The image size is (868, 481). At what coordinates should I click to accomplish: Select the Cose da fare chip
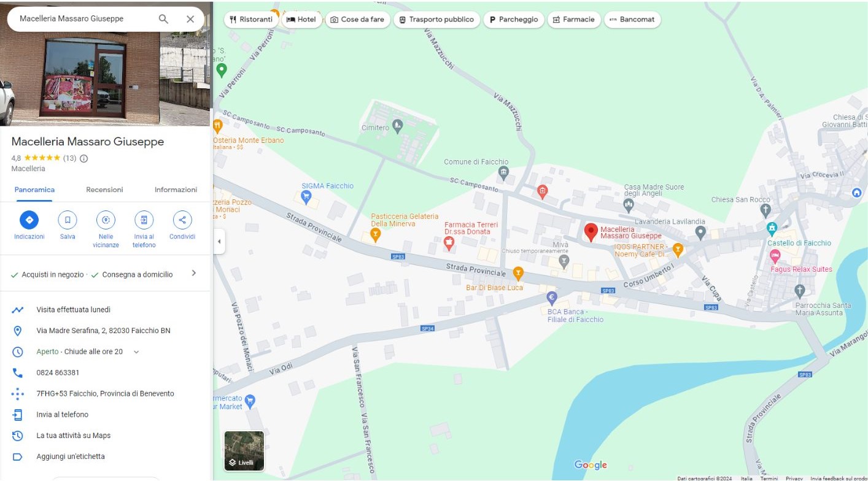(357, 20)
